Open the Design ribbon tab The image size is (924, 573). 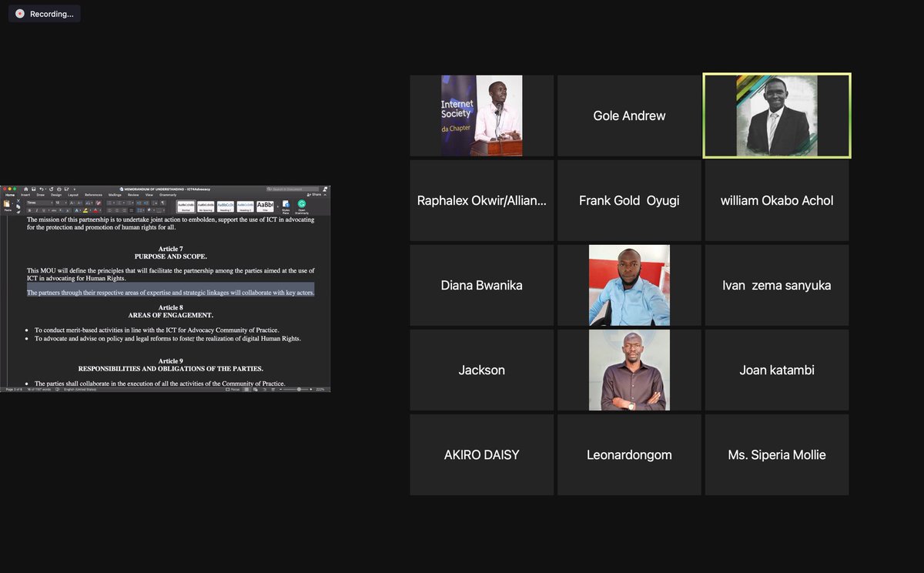pos(56,195)
